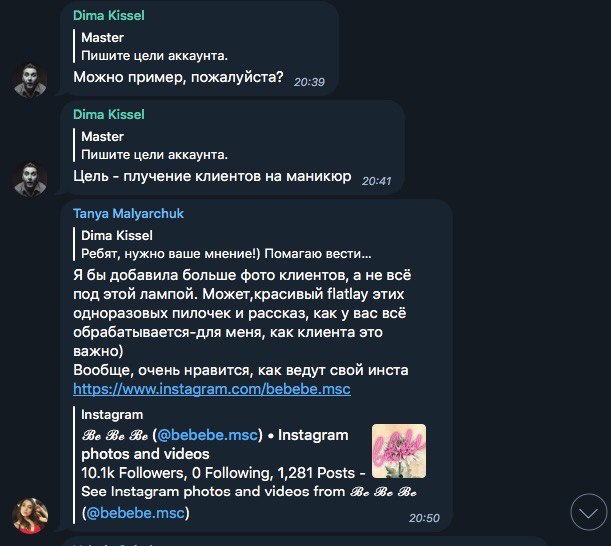Jump to the quoted Master reply in the 20:39 message
This screenshot has height=546, width=611.
pyautogui.click(x=154, y=46)
